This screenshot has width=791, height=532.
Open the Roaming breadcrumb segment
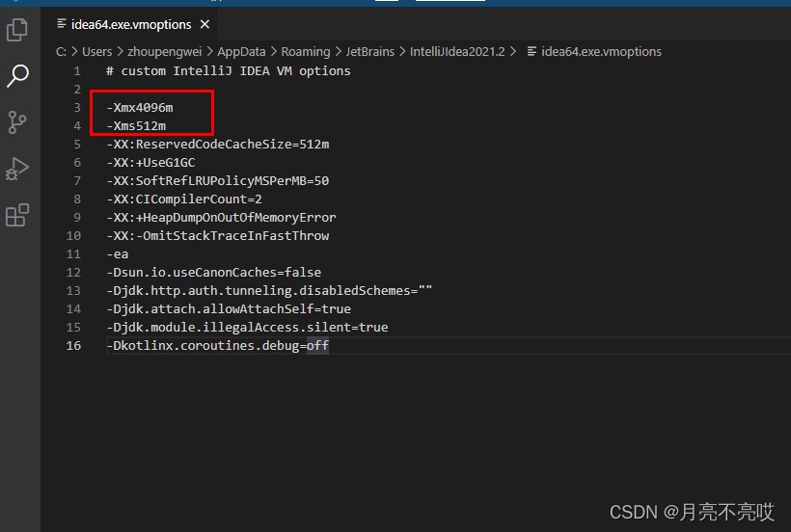pos(306,51)
